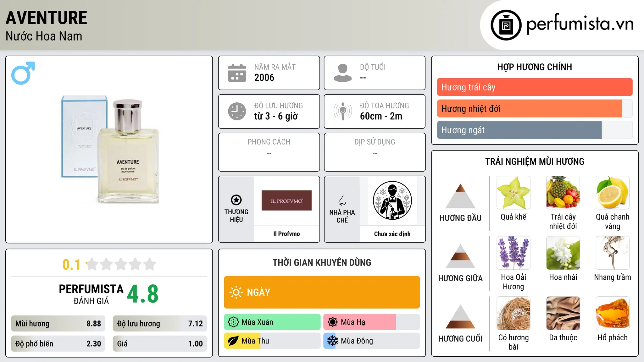Click the Hương cuối pyramid icon

(x=460, y=316)
